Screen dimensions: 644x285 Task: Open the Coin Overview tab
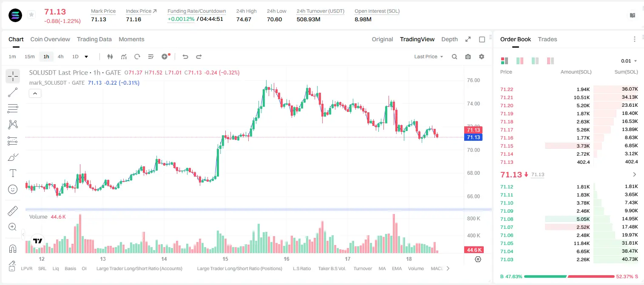coord(50,39)
